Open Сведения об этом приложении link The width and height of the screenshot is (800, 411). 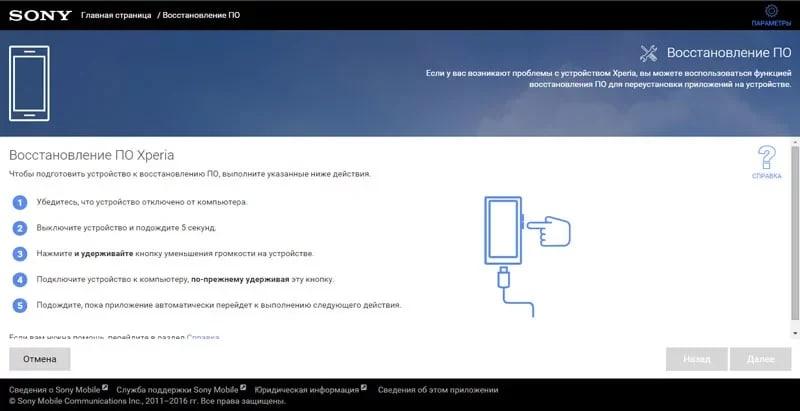coord(438,390)
